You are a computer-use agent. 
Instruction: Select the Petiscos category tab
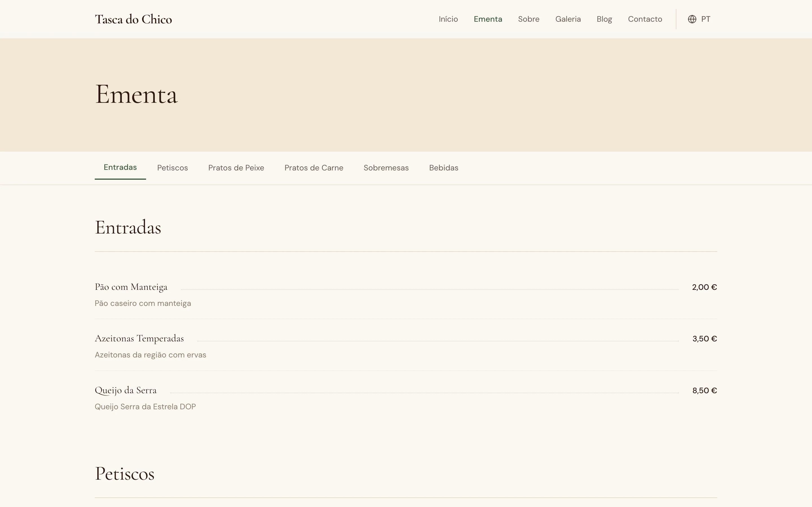[173, 168]
